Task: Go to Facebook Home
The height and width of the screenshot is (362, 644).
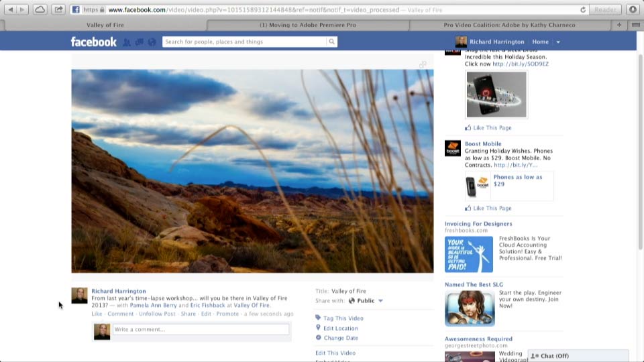Action: click(540, 42)
